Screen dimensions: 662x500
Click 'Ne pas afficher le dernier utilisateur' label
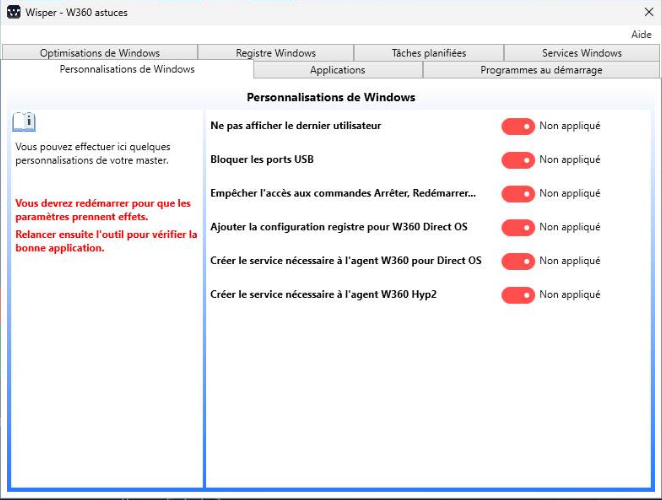tap(296, 126)
